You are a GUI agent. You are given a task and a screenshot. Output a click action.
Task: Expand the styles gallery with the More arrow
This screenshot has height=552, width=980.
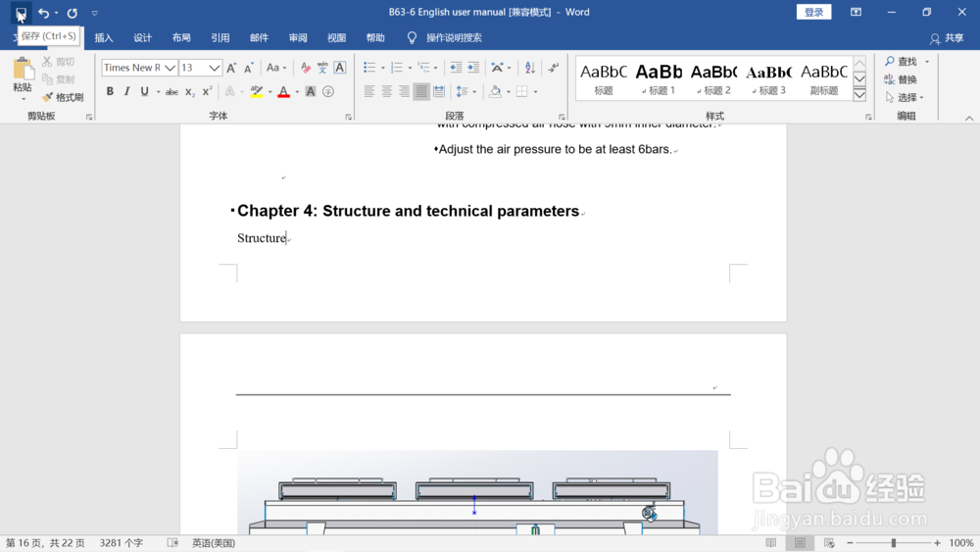click(860, 94)
